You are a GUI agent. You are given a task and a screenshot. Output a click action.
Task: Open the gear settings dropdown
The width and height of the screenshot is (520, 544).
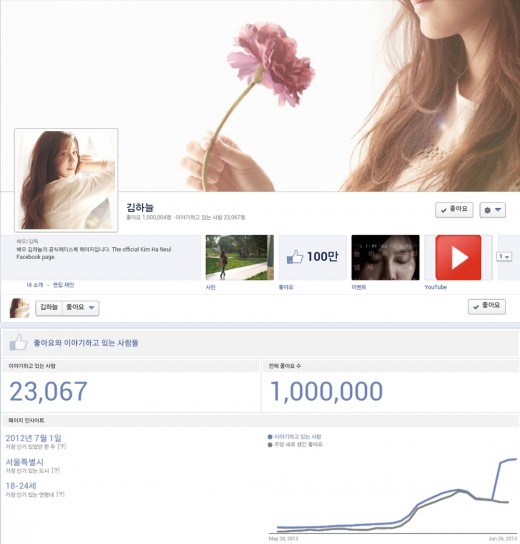click(x=493, y=210)
